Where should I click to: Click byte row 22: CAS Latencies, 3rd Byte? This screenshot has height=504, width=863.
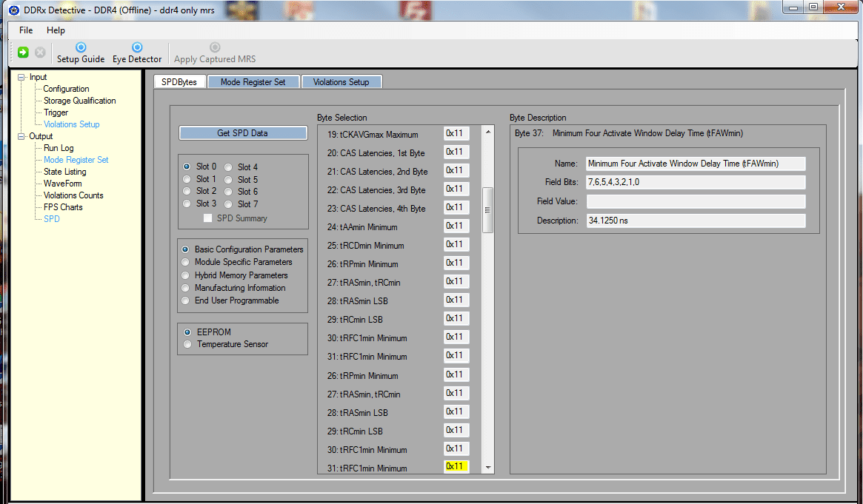pos(376,190)
